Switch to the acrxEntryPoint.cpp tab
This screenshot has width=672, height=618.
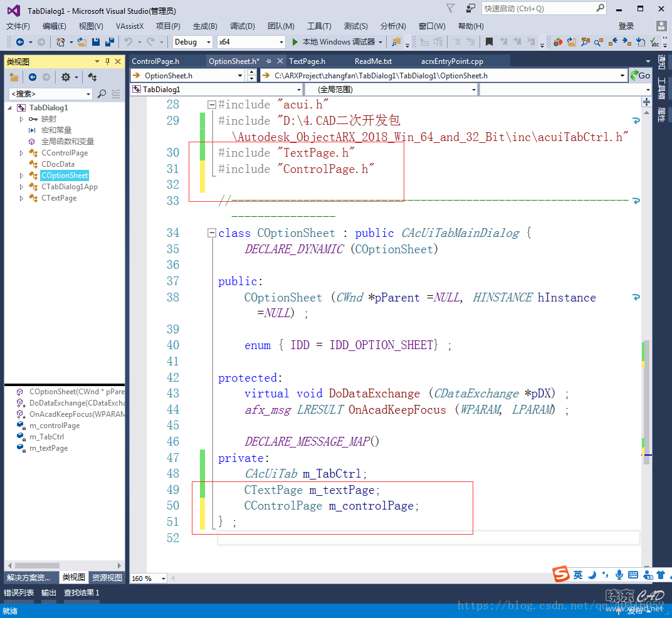tap(452, 61)
